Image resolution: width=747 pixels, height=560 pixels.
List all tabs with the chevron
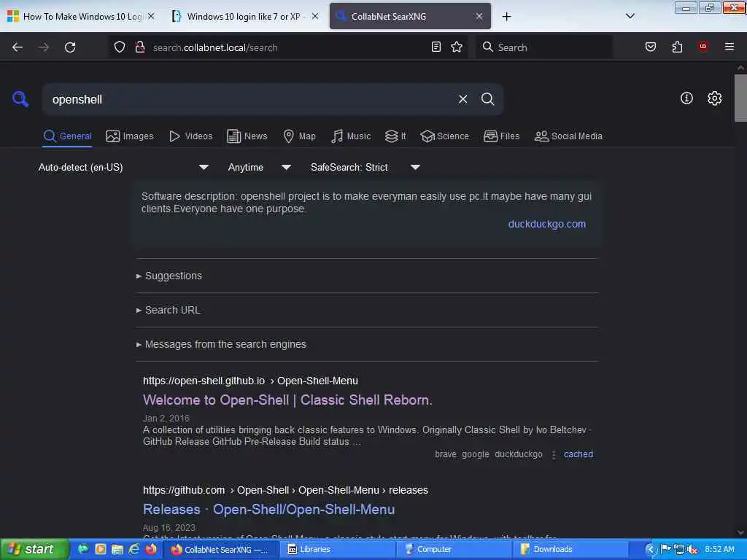coord(630,16)
